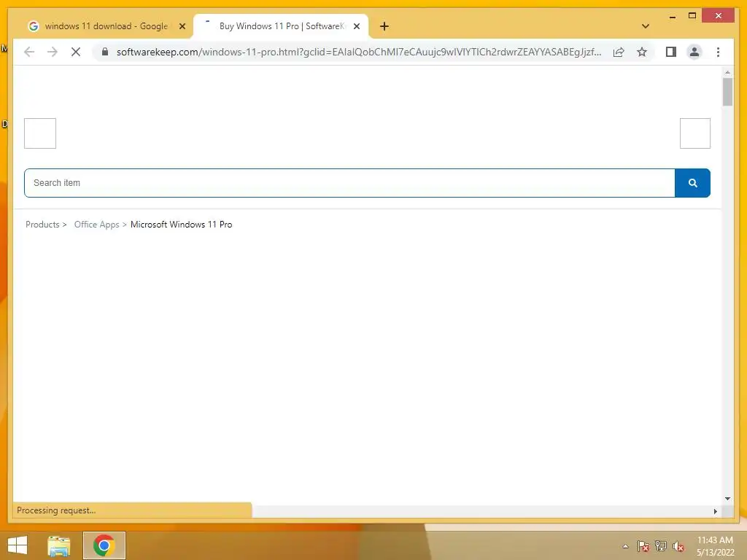Open File Explorer from taskbar
The height and width of the screenshot is (560, 747).
click(59, 545)
